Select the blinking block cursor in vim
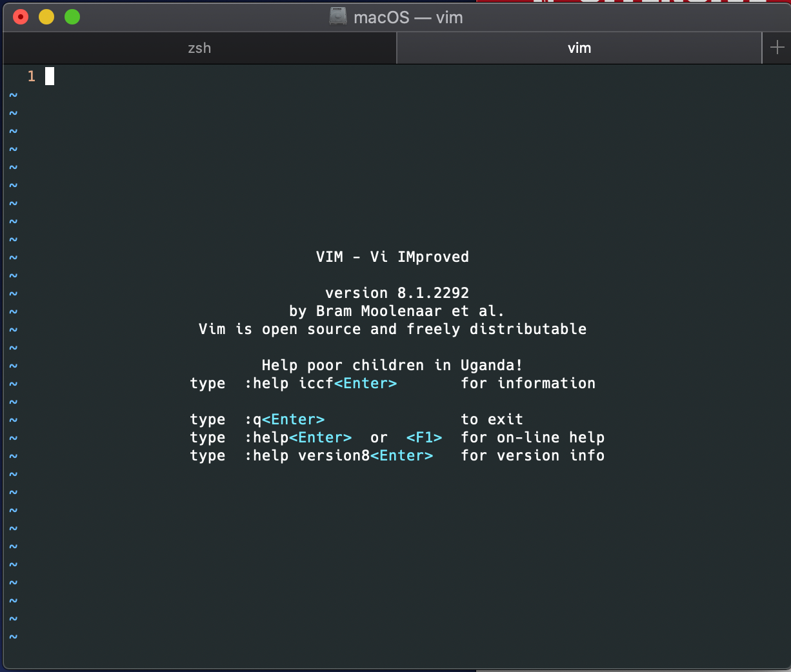The height and width of the screenshot is (672, 791). pos(50,75)
